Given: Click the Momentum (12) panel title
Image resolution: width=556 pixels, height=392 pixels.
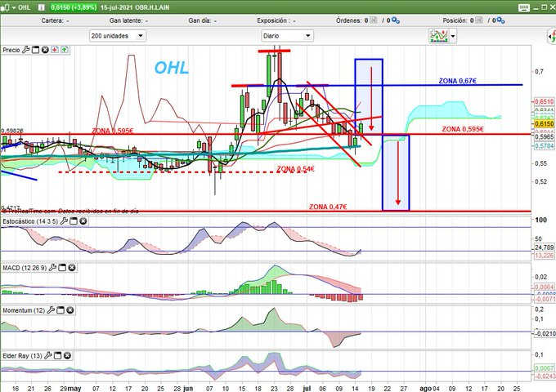Looking at the screenshot, I should [x=24, y=310].
